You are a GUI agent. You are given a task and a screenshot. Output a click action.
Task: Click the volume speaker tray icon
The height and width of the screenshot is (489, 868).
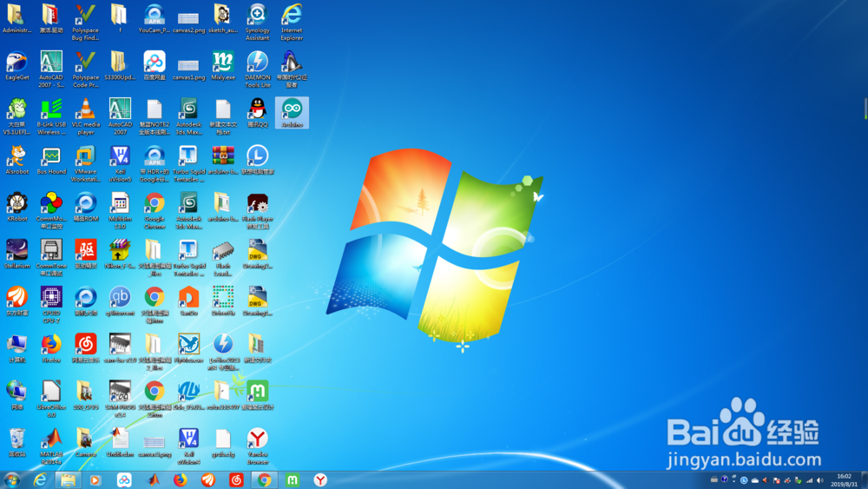(820, 480)
